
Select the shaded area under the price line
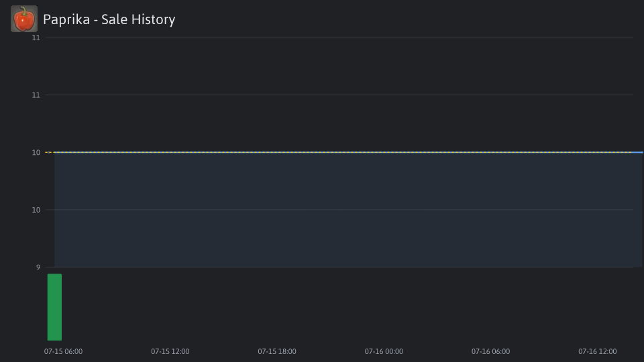[x=348, y=210]
